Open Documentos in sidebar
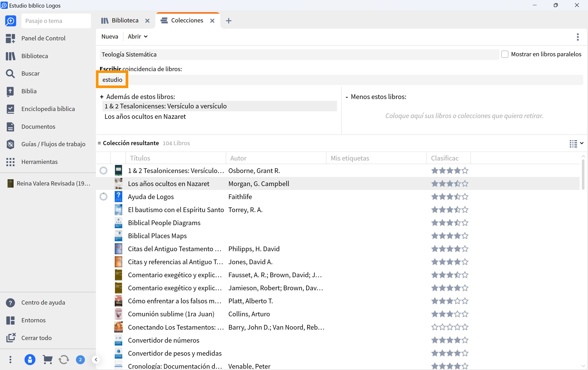588x370 pixels. [38, 127]
